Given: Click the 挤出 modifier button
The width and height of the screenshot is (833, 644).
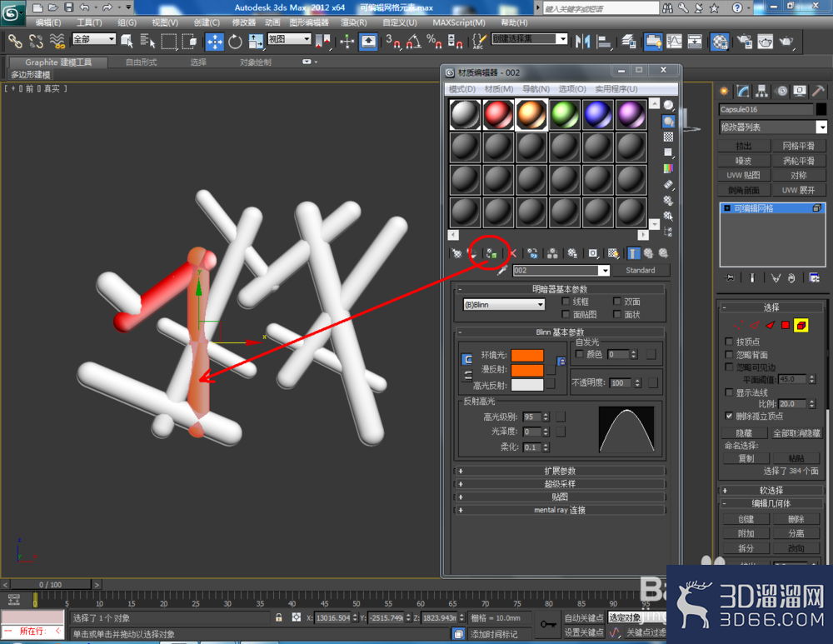Looking at the screenshot, I should click(743, 146).
